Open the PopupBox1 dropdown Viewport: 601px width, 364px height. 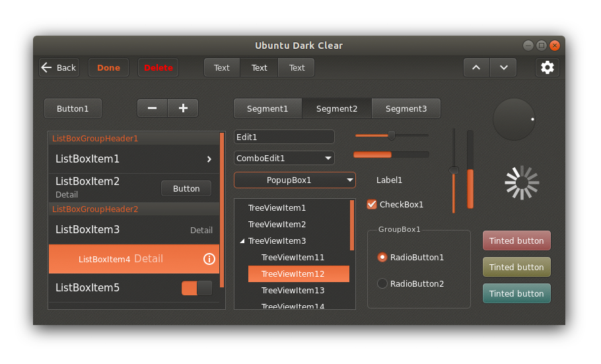(295, 180)
